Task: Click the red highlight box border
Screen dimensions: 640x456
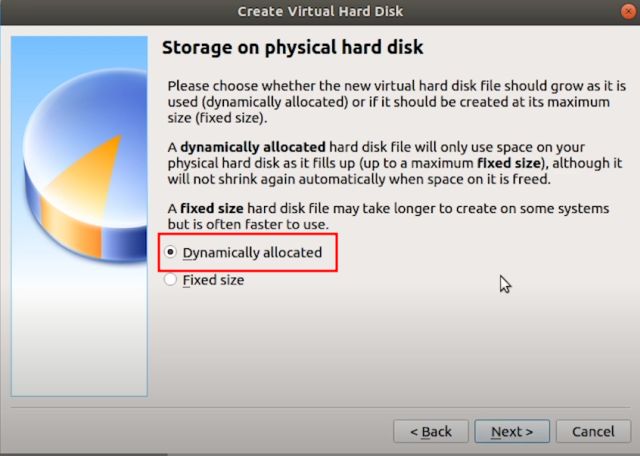Action: pyautogui.click(x=338, y=253)
